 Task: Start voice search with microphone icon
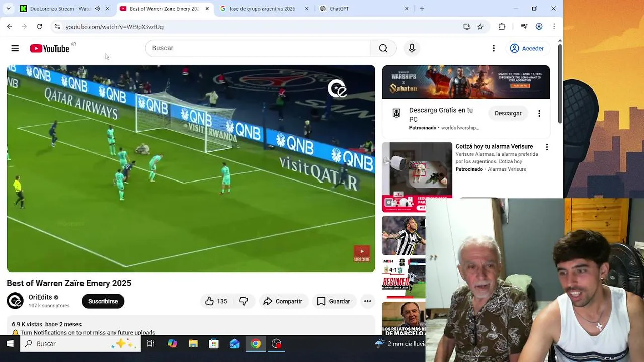click(x=412, y=48)
